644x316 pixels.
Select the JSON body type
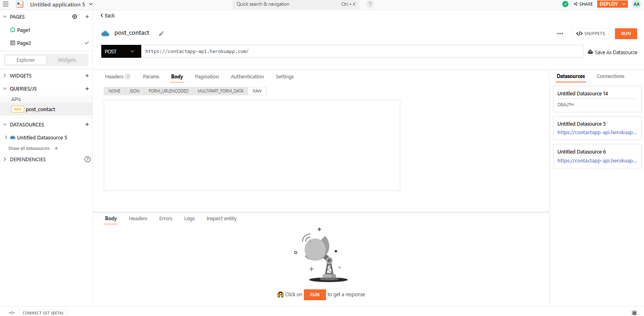click(134, 91)
